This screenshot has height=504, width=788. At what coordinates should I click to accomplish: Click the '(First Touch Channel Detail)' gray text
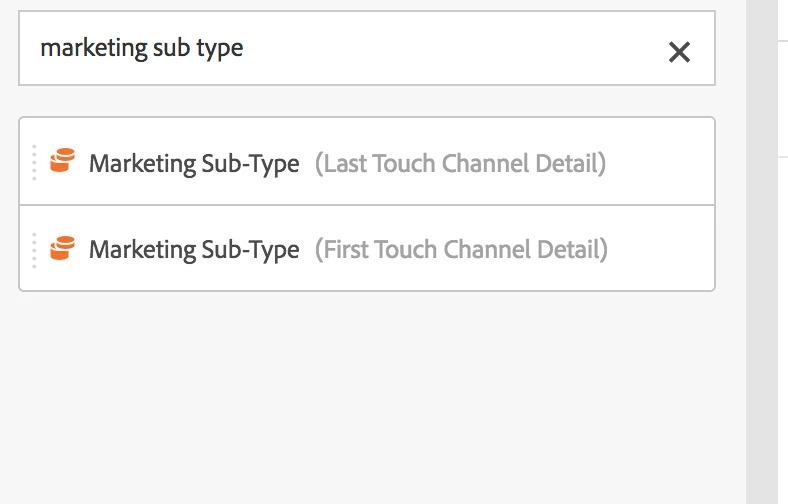click(461, 250)
